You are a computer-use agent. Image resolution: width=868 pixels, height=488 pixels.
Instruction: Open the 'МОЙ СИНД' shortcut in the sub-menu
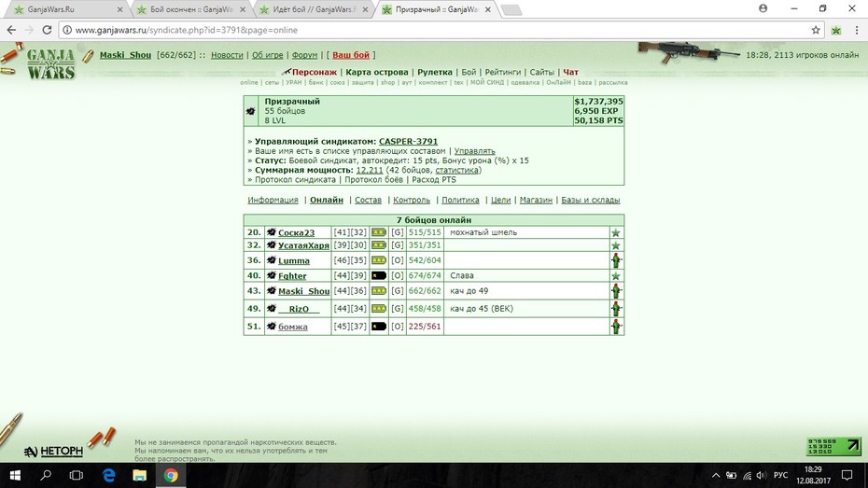(487, 82)
